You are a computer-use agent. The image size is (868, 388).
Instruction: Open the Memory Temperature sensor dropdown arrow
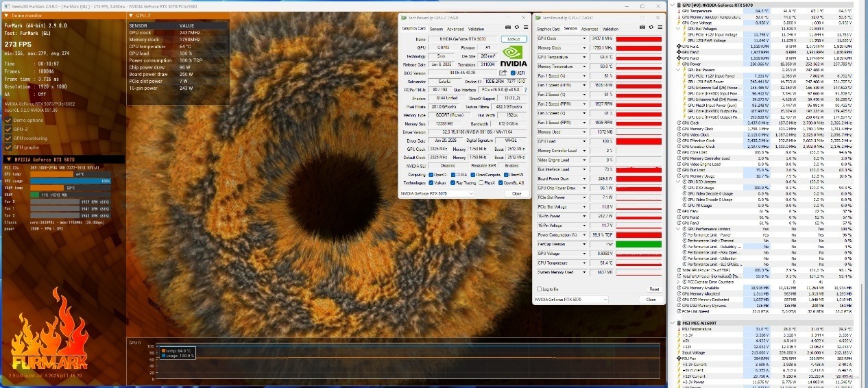pos(584,66)
